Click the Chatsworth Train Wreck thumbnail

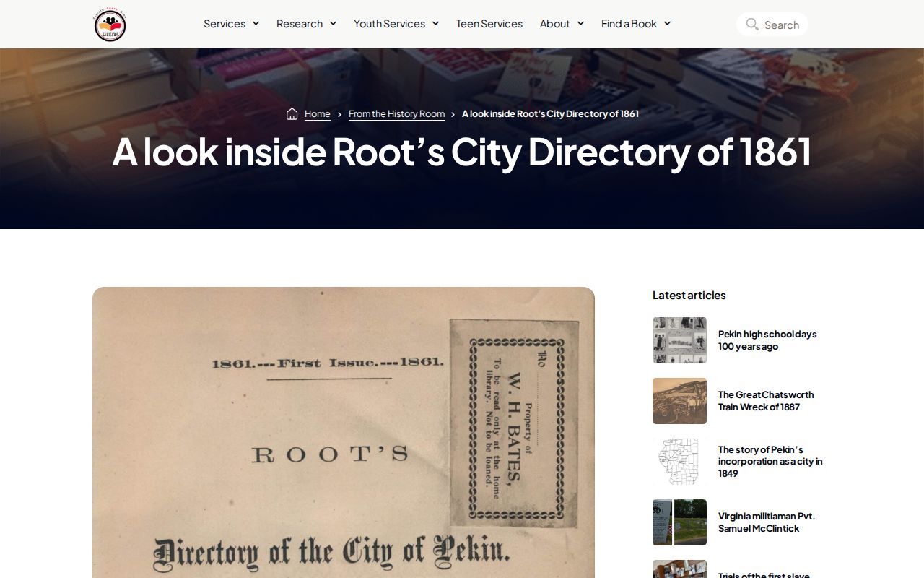click(x=679, y=401)
